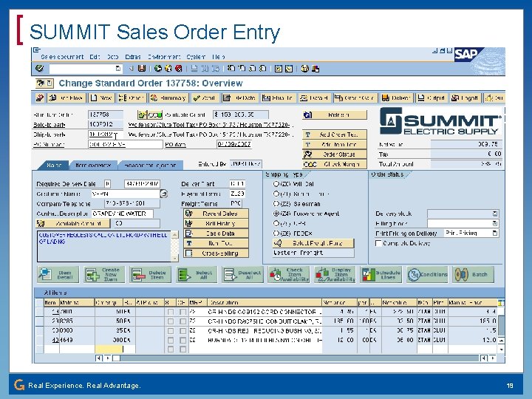This screenshot has width=532, height=399.
Task: Open the Edit menu
Action: point(95,57)
